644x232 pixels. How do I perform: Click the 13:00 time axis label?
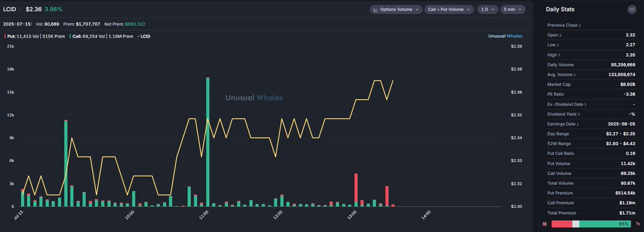click(x=353, y=215)
